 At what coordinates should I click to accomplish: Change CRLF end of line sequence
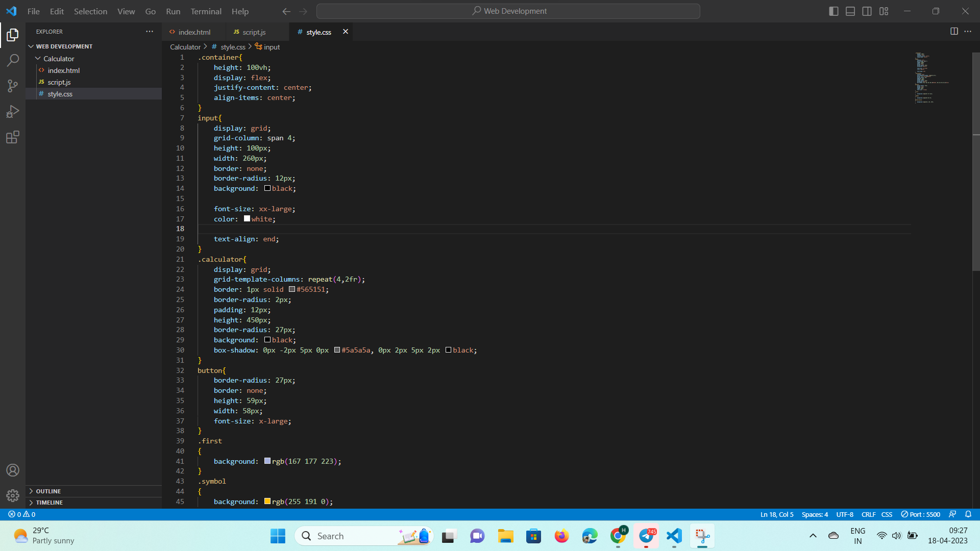click(868, 514)
